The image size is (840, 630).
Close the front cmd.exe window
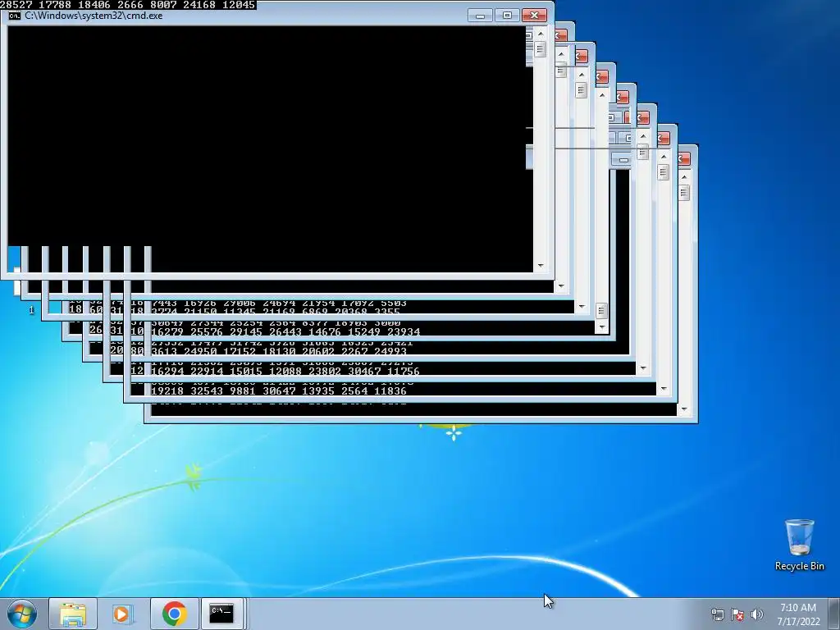(534, 16)
